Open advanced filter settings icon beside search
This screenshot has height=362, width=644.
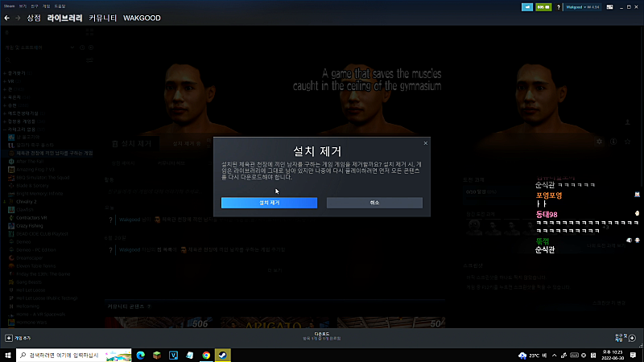click(x=89, y=60)
